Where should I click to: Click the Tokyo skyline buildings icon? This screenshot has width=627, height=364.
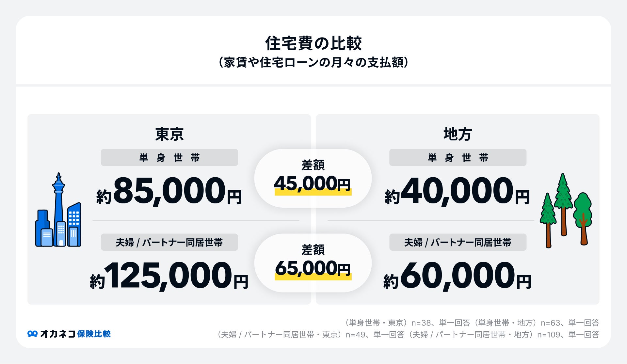coord(58,210)
